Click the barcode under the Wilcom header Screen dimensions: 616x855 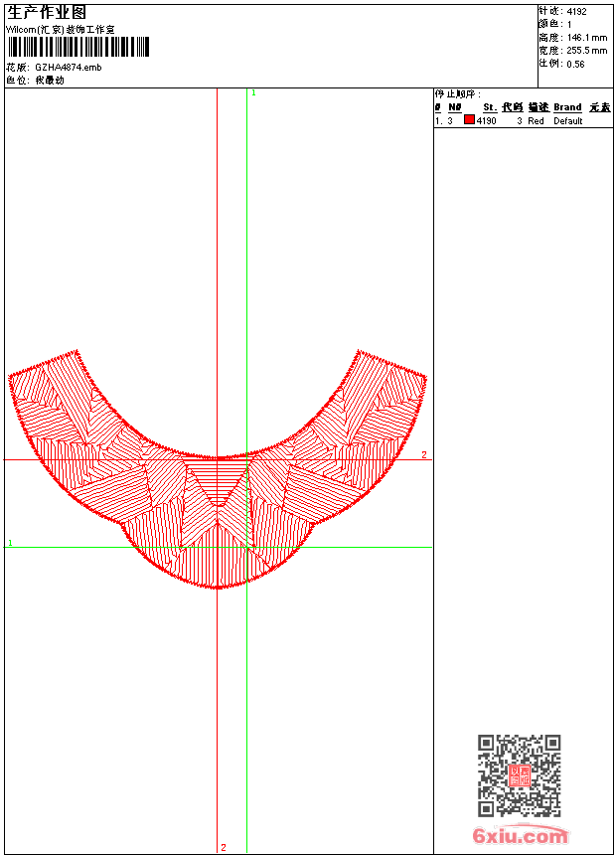pos(78,47)
